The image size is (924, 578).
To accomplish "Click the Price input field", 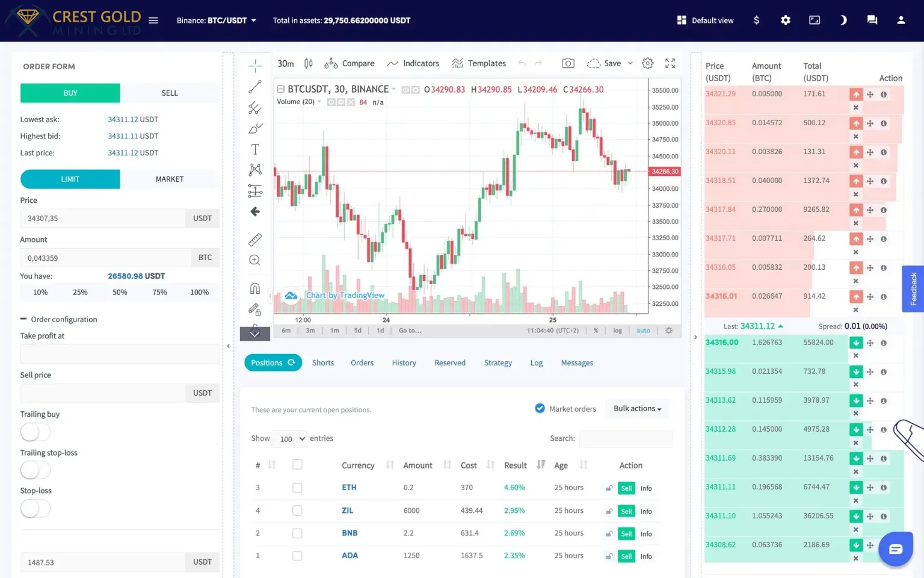I will click(103, 218).
